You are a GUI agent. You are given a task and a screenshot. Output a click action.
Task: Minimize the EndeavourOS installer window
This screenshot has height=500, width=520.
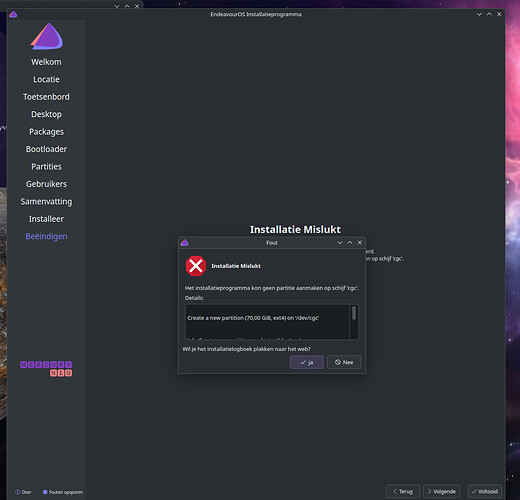[x=479, y=14]
